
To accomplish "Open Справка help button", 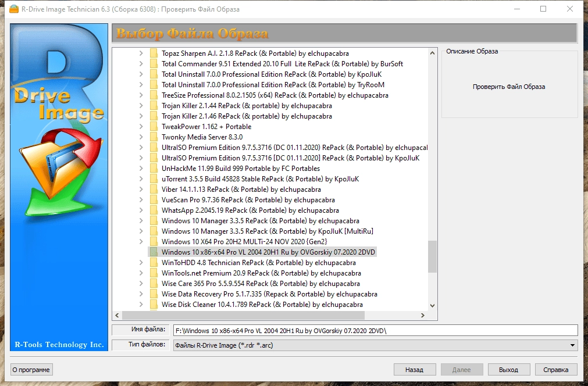I will 556,370.
